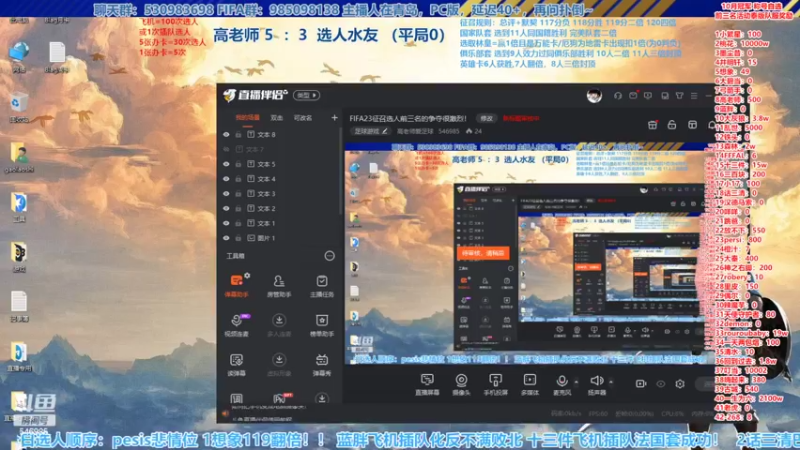The width and height of the screenshot is (800, 450).
Task: Click the orange speaker icon in status bar
Action: [x=225, y=414]
